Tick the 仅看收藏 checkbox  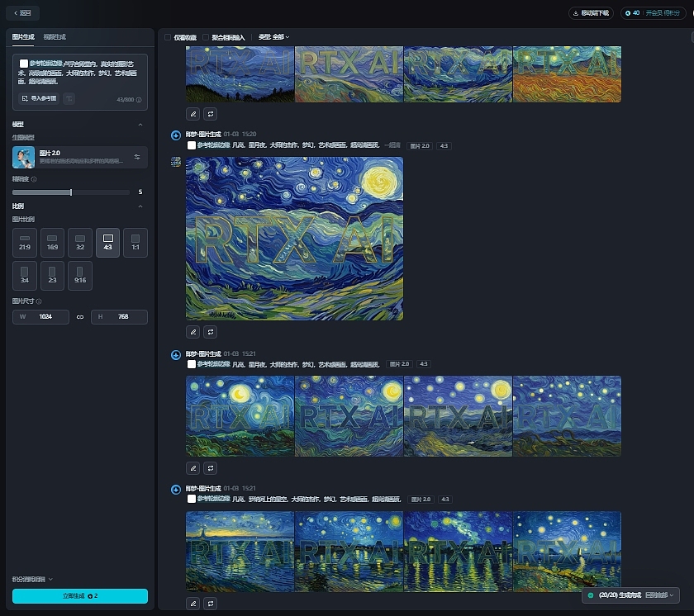168,37
